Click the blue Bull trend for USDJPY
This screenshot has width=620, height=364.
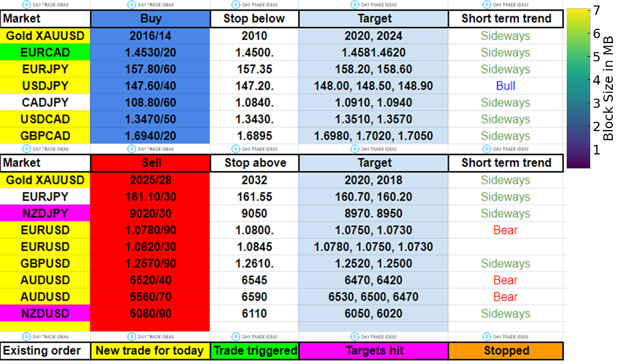click(506, 86)
